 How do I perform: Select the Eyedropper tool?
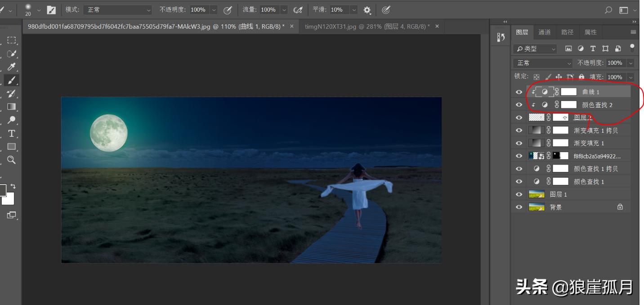point(12,67)
